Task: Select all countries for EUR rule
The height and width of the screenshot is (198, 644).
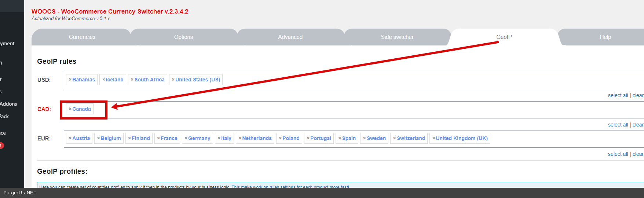Action: pos(618,154)
